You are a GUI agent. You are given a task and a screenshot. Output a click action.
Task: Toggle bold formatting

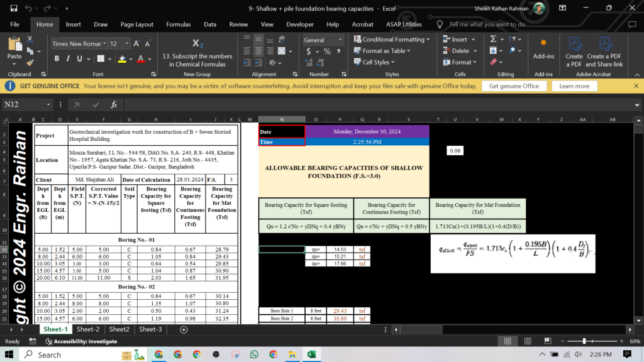pos(55,58)
